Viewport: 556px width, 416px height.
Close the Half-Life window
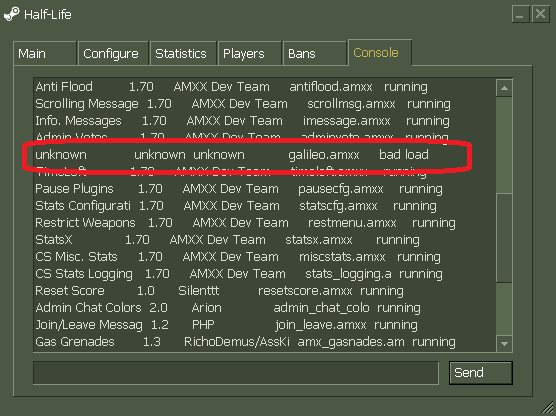pos(540,15)
